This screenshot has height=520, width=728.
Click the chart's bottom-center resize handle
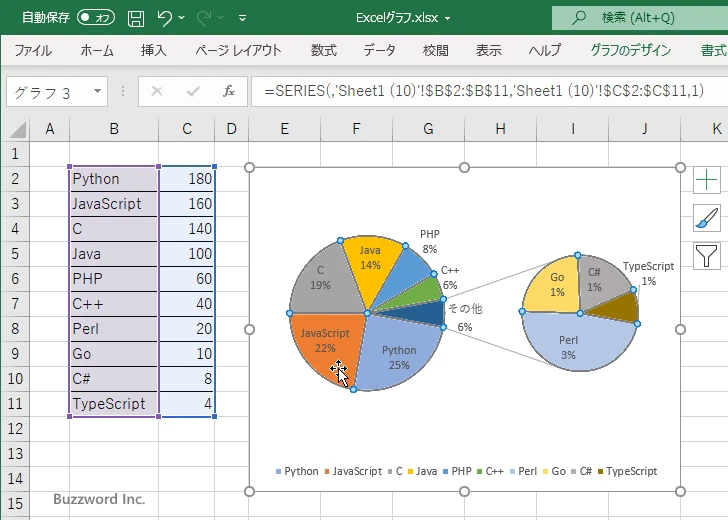pyautogui.click(x=464, y=491)
